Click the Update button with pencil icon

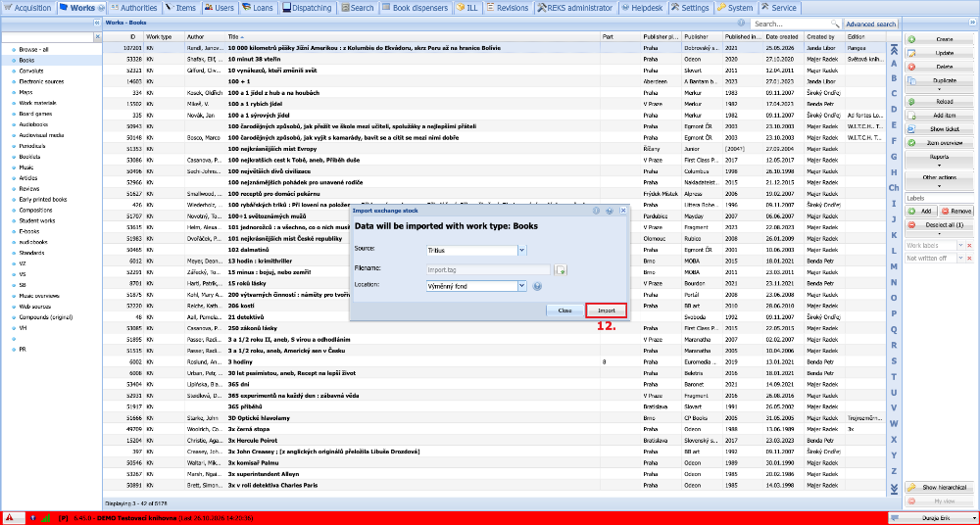[940, 53]
